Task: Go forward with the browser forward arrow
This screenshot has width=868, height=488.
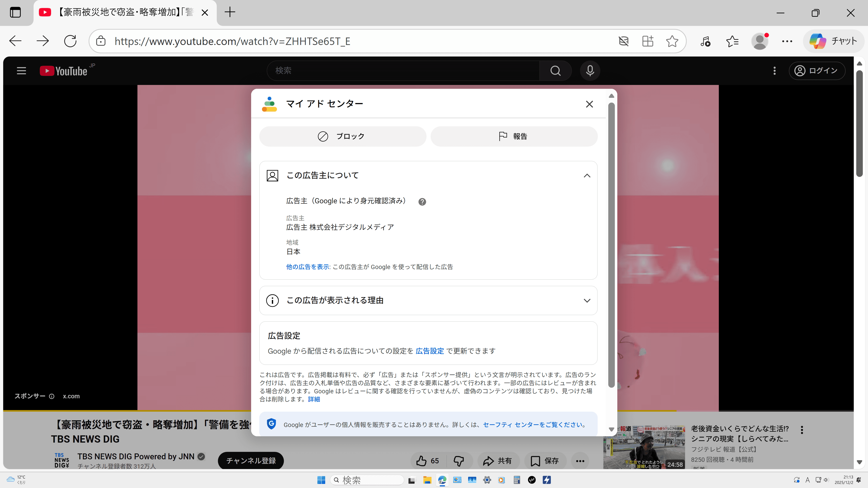Action: [43, 41]
